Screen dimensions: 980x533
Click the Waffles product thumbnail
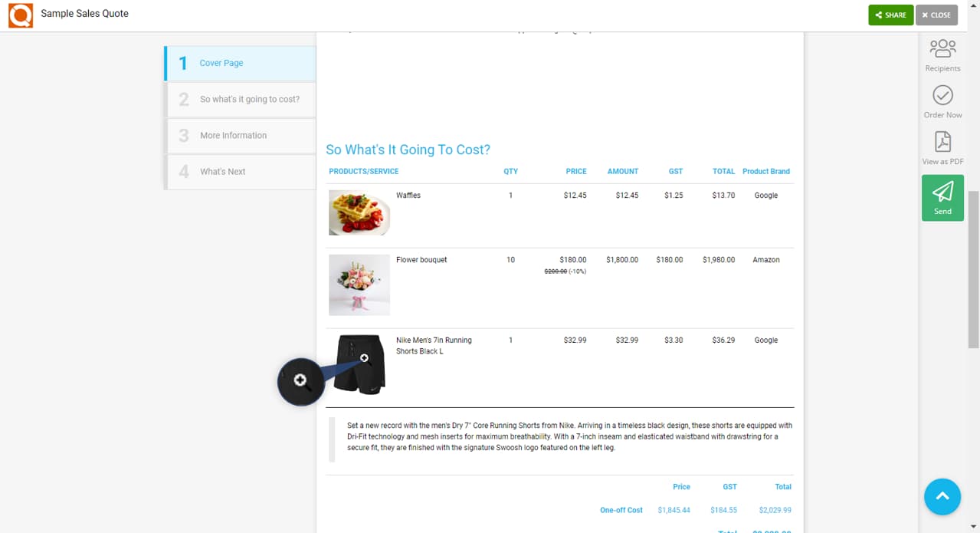pos(359,212)
